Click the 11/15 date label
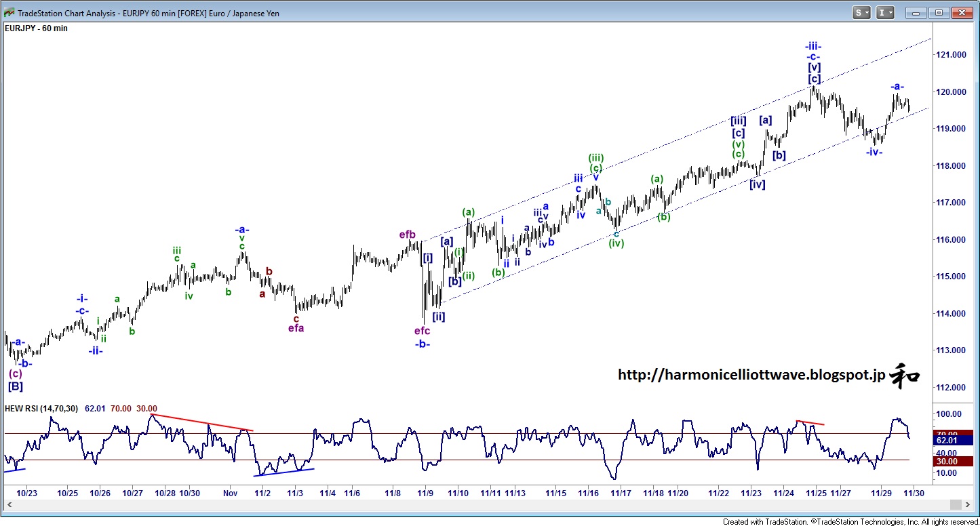Image resolution: width=980 pixels, height=526 pixels. [x=555, y=493]
